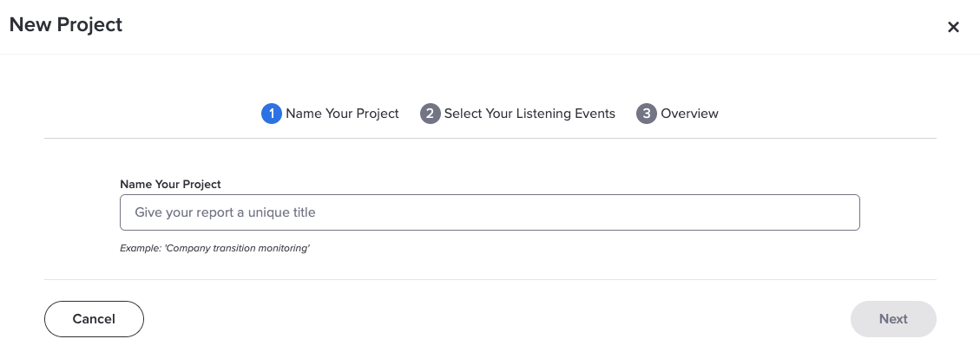
Task: Click the grey step 3 circle
Action: point(647,114)
